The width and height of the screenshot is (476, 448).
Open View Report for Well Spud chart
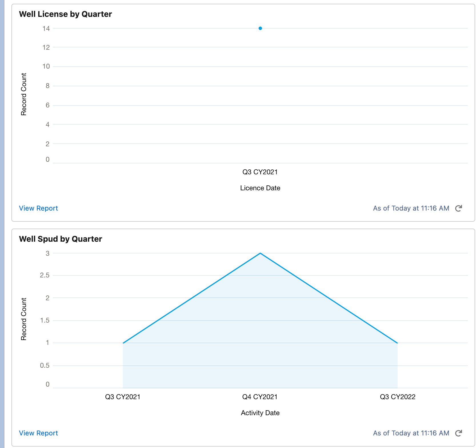(38, 433)
